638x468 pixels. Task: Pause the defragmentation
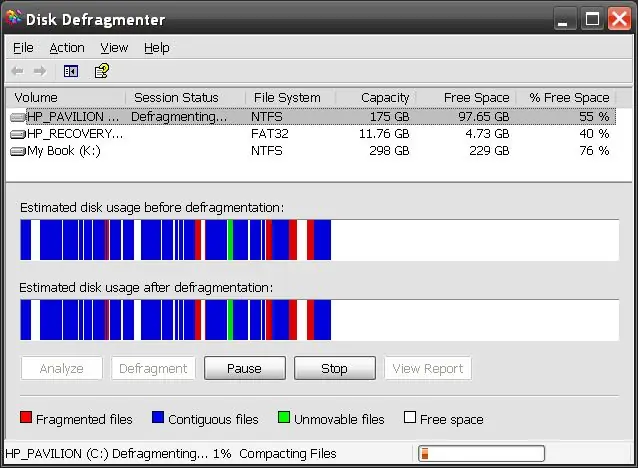tap(245, 368)
